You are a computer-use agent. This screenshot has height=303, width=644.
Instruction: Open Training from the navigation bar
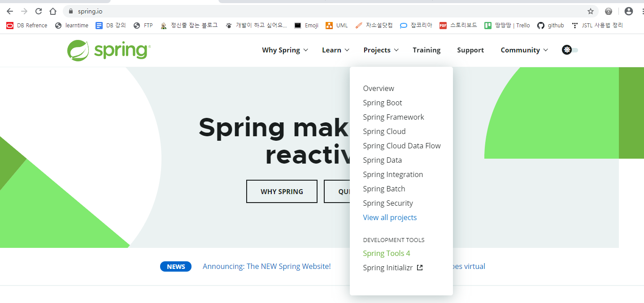[x=426, y=50]
